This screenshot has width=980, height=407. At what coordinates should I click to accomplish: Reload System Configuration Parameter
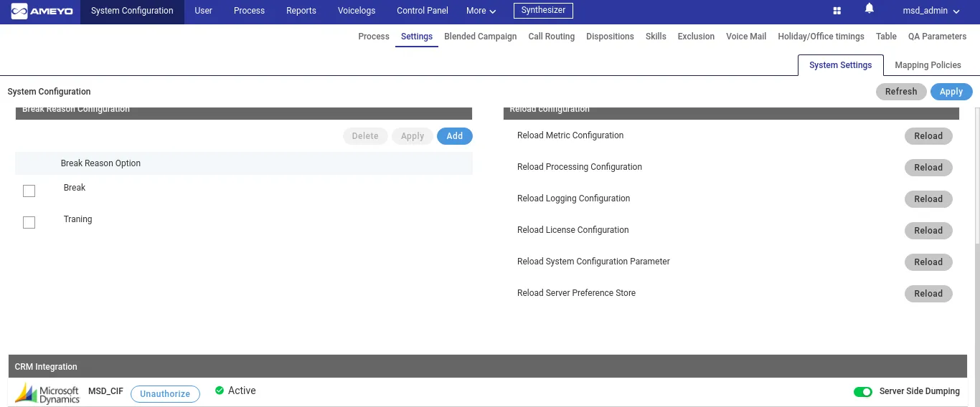click(x=928, y=262)
